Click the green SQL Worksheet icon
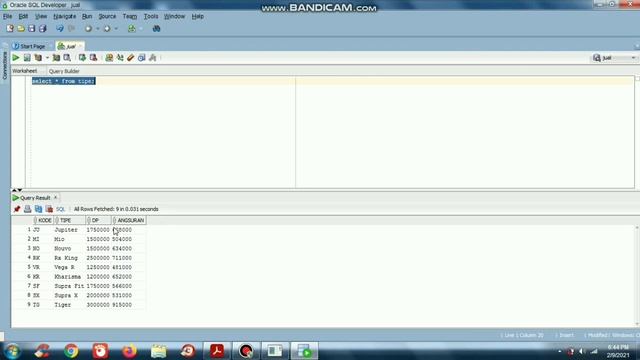 [x=131, y=29]
